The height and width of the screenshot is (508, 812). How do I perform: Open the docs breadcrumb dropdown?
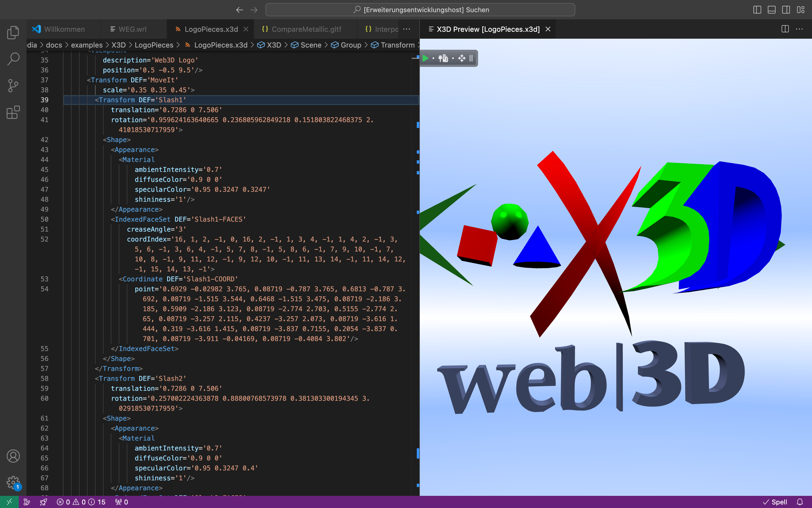54,45
